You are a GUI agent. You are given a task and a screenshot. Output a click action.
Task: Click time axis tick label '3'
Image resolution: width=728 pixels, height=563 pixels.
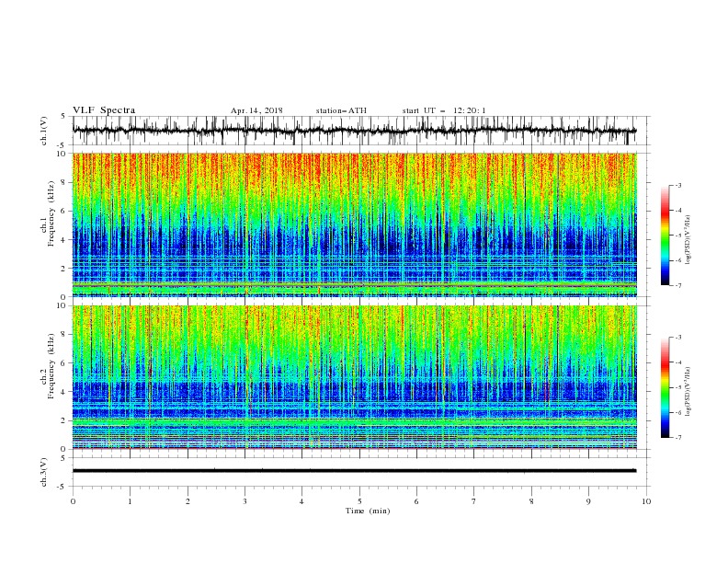click(245, 501)
